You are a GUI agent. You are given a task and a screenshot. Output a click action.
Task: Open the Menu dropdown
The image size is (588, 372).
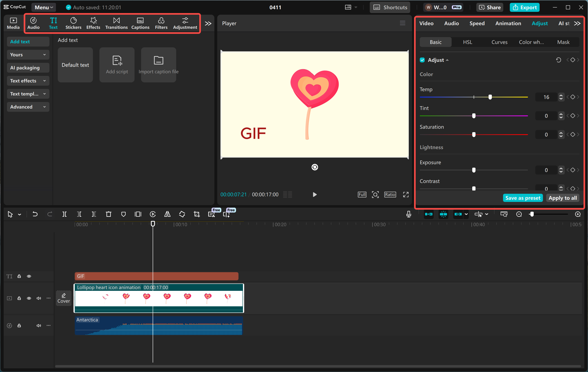tap(43, 7)
